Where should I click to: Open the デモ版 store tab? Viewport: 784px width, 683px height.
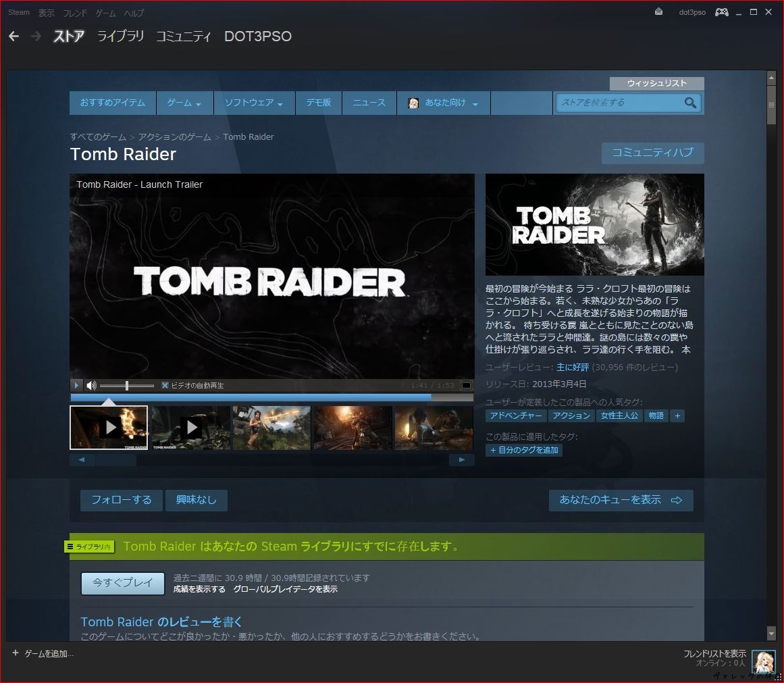tap(319, 103)
